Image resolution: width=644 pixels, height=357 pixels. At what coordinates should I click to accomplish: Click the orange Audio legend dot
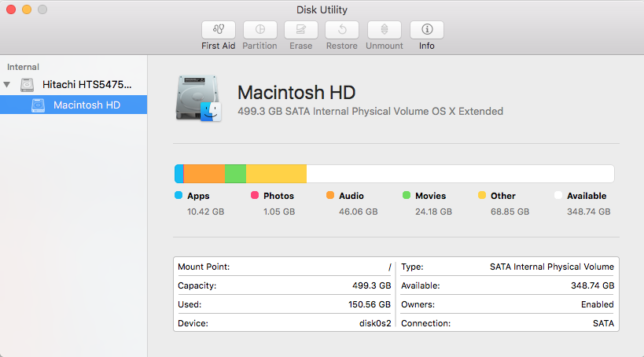pyautogui.click(x=330, y=196)
